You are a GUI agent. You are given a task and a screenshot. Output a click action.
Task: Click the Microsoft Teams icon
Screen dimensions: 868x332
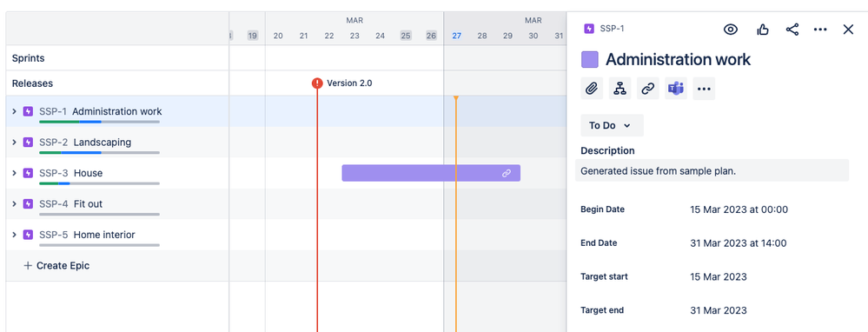(676, 89)
